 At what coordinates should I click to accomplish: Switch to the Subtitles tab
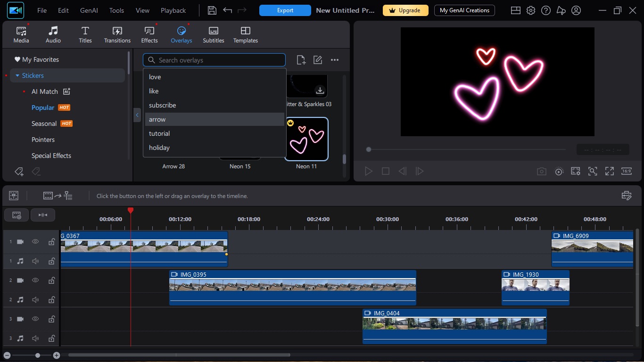[214, 35]
